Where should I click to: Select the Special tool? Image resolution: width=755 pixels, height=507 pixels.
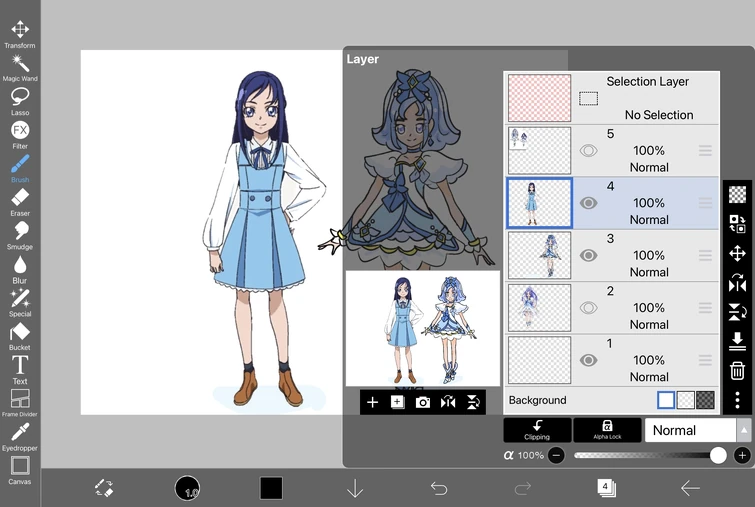click(20, 303)
